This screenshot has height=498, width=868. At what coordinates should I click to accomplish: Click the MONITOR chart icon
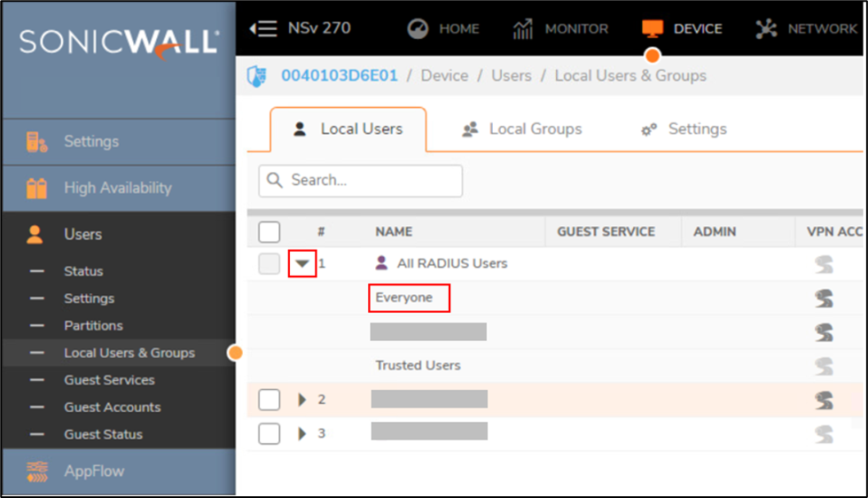tap(523, 28)
